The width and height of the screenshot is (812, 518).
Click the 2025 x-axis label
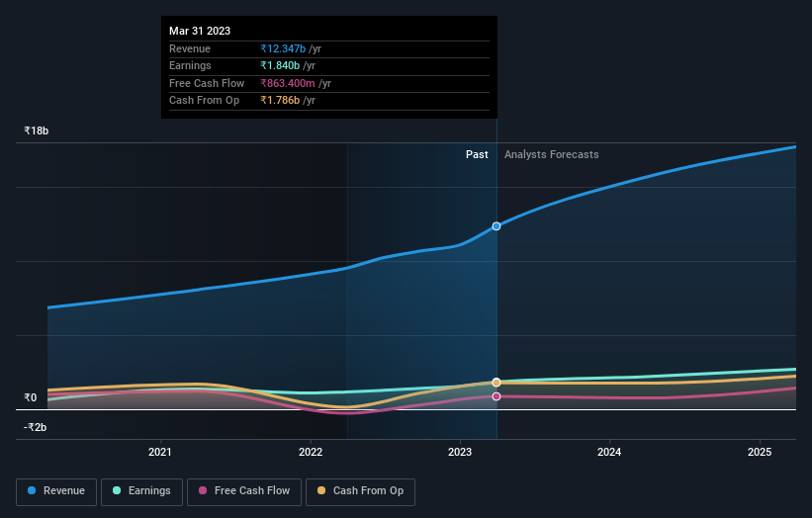point(760,452)
